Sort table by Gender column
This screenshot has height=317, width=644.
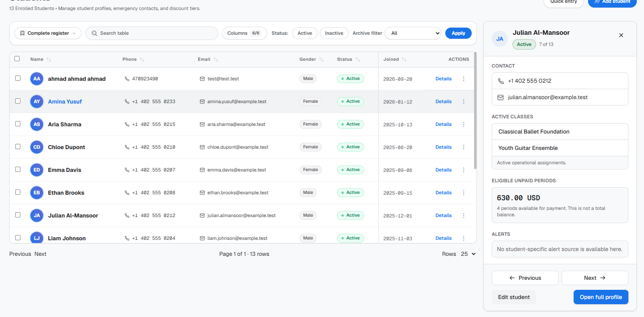point(311,60)
